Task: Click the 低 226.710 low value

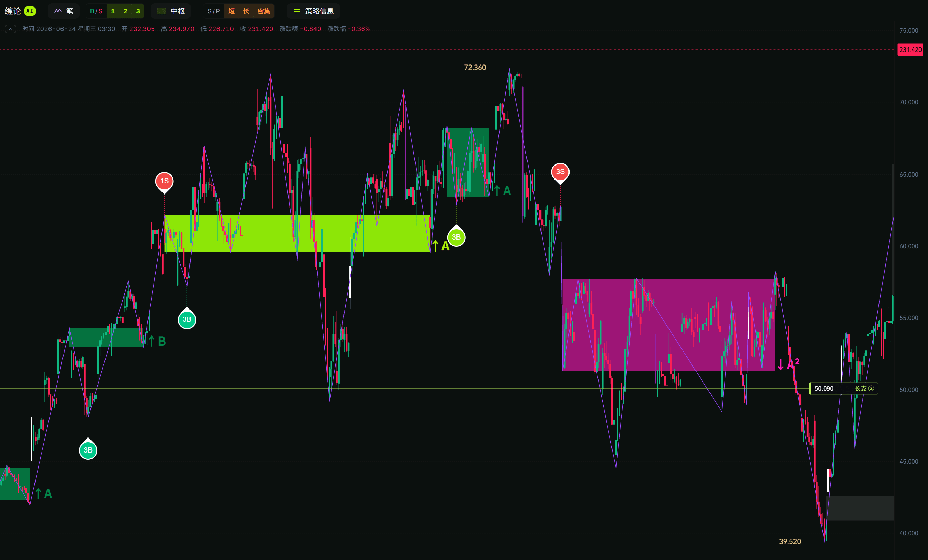Action: tap(217, 29)
